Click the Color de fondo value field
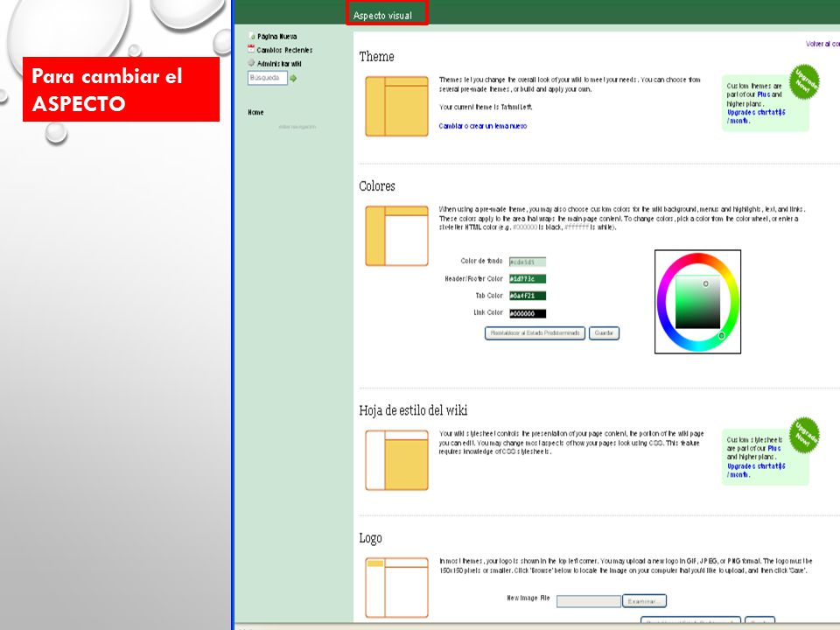 [527, 262]
